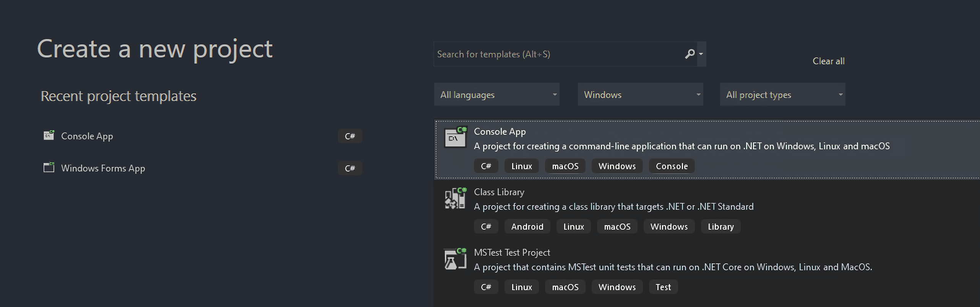Click the macOS tag under Class Library
Screen dimensions: 980x307
click(x=617, y=226)
